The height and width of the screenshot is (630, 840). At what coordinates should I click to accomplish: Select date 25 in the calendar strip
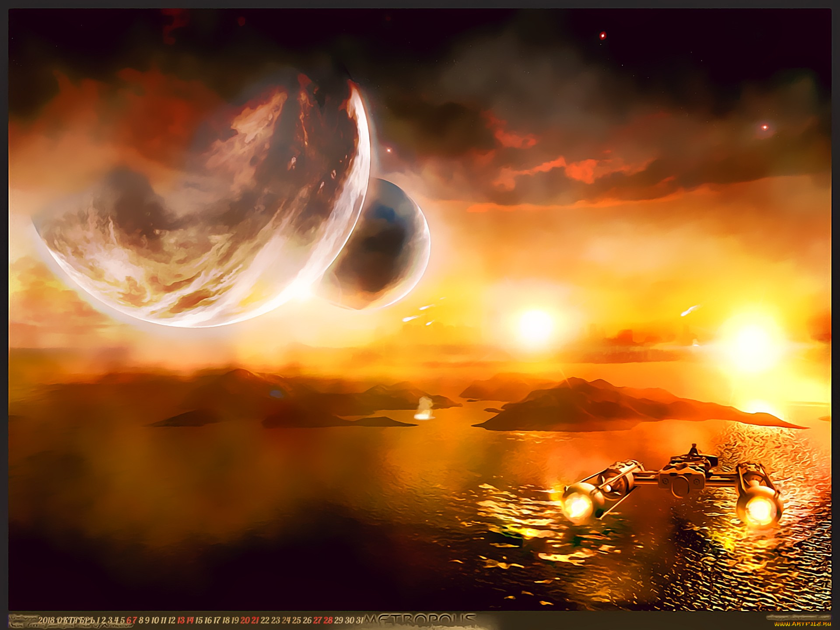pyautogui.click(x=296, y=620)
